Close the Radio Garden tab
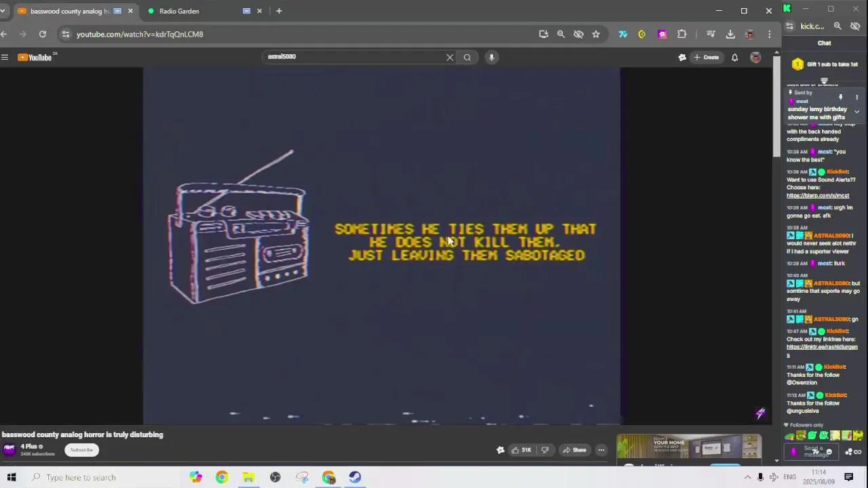Image resolution: width=868 pixels, height=488 pixels. [259, 11]
